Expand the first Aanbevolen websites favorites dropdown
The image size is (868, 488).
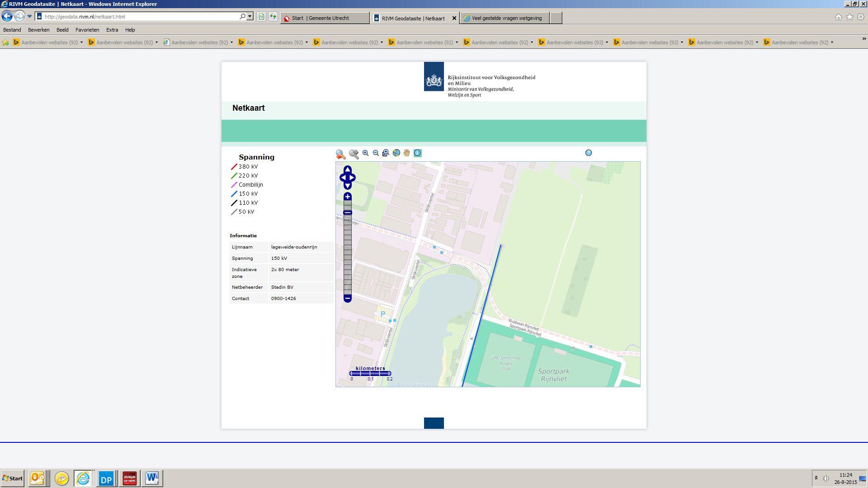pos(80,42)
